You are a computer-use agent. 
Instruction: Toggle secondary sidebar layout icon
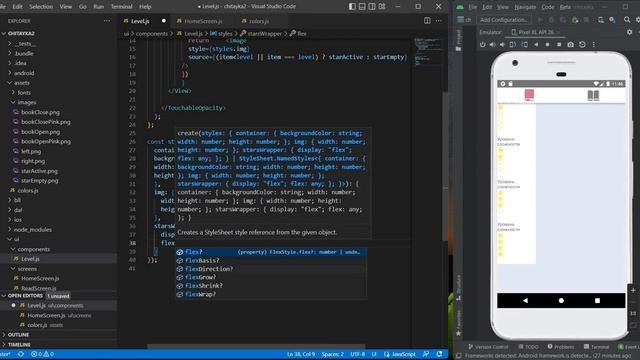[x=372, y=7]
